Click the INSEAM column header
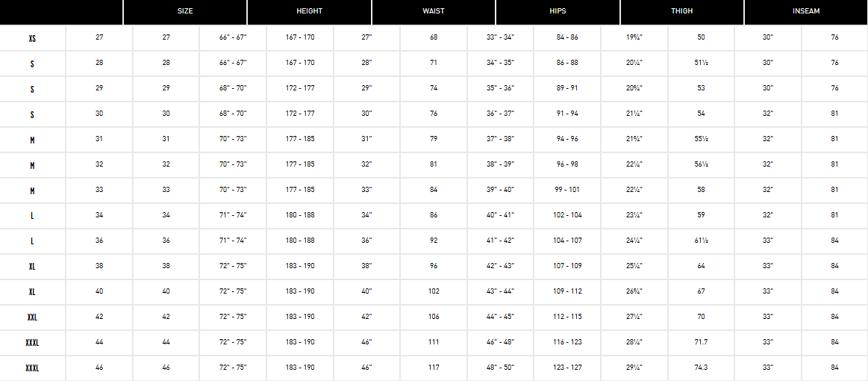Image resolution: width=868 pixels, height=381 pixels. pyautogui.click(x=806, y=11)
